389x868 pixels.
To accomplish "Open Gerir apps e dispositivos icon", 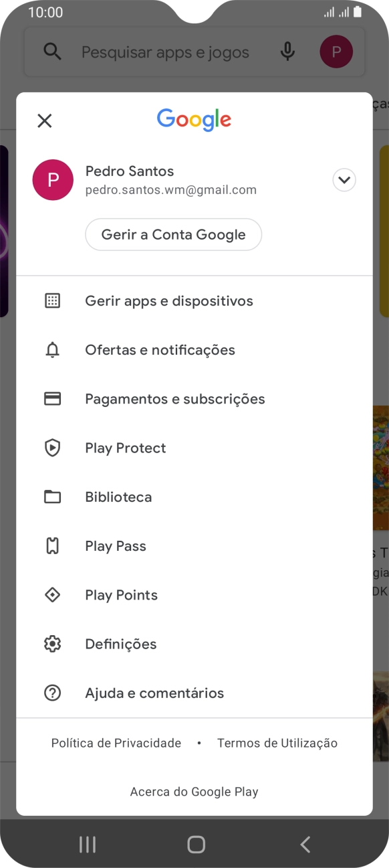I will 53,300.
